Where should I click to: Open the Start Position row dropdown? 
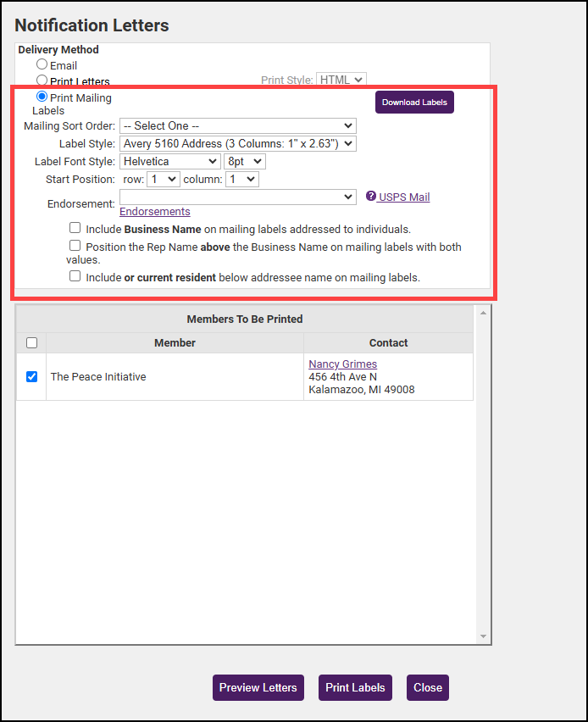(x=163, y=179)
